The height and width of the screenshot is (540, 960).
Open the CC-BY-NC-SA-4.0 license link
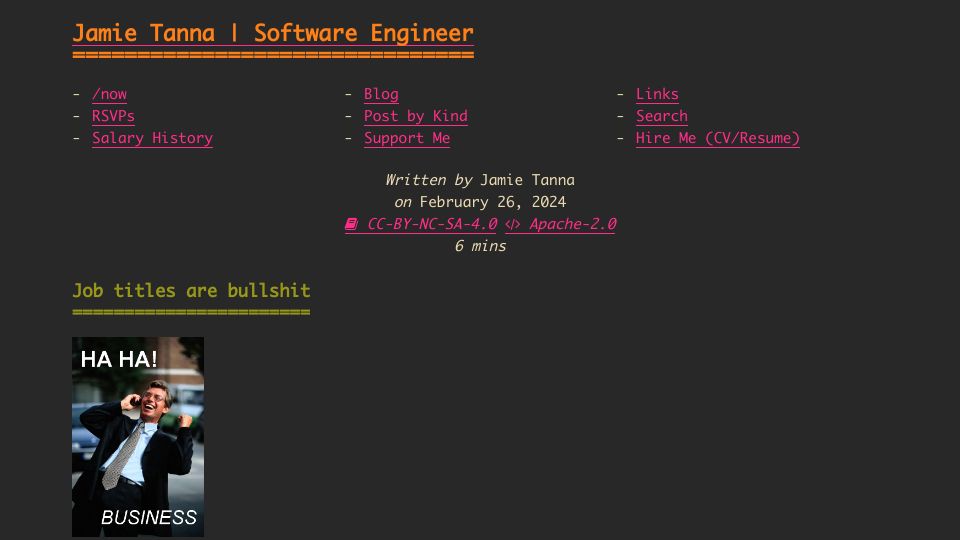coord(421,224)
